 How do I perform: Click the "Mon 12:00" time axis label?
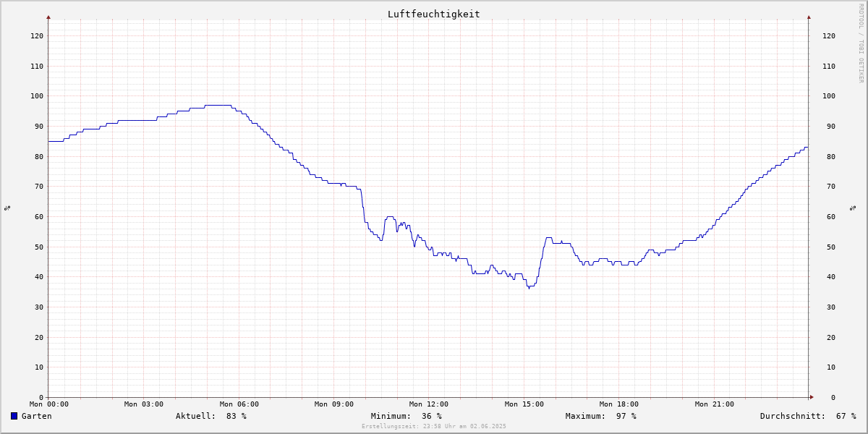tap(429, 404)
